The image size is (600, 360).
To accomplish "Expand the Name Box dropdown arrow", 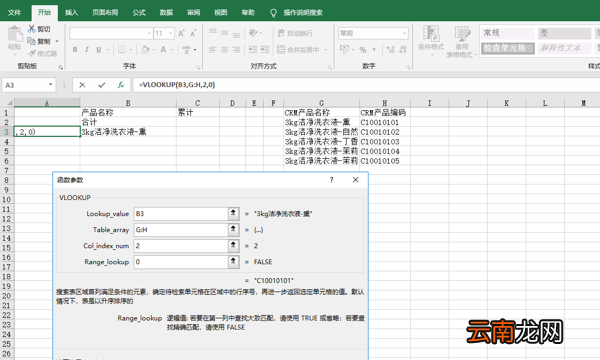I will 50,85.
